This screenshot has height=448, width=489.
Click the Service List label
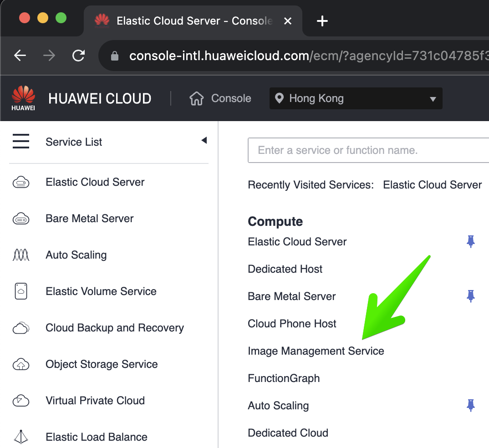click(74, 142)
